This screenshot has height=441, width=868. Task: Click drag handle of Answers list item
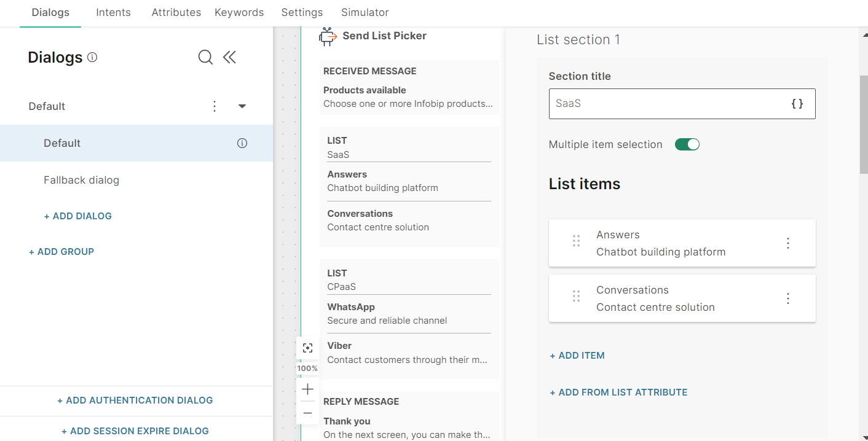click(576, 241)
